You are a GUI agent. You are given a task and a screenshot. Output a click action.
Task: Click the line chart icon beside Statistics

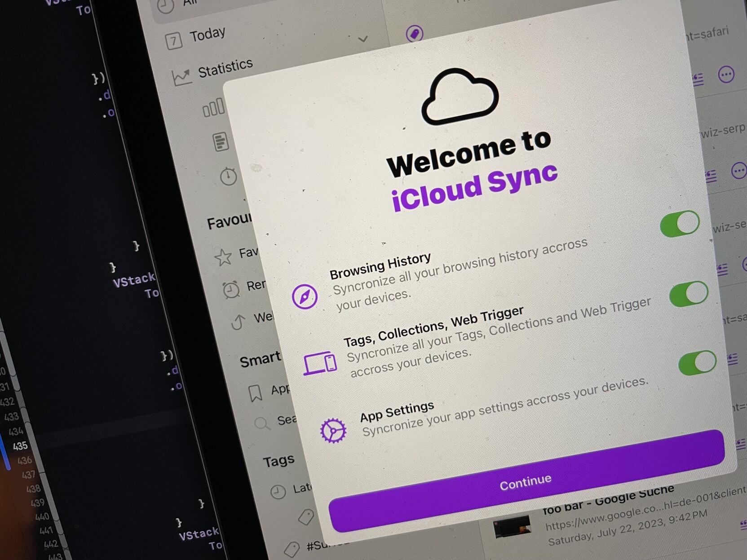click(181, 77)
